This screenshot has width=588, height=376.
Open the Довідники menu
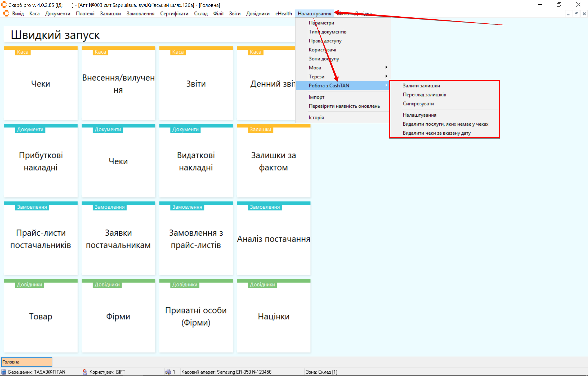coord(257,13)
